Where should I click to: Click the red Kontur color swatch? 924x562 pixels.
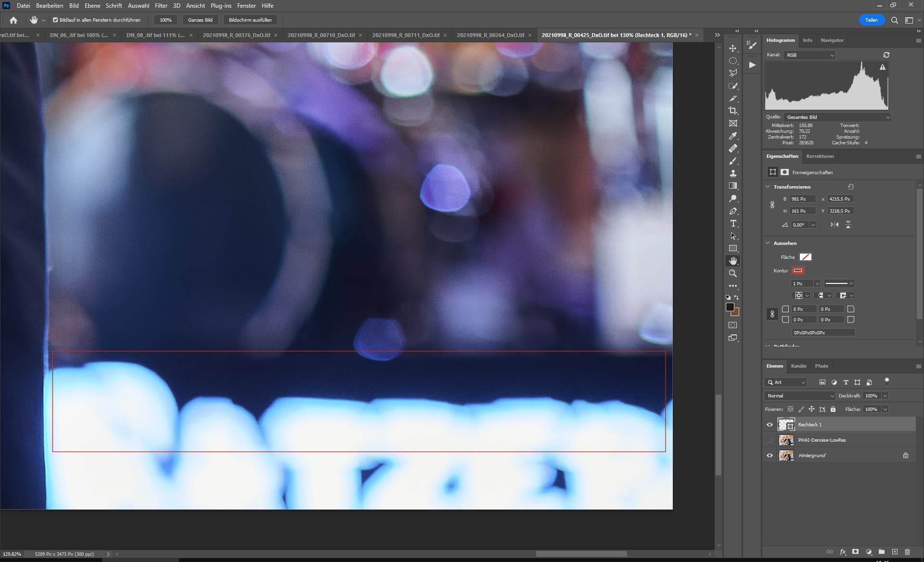coord(797,270)
